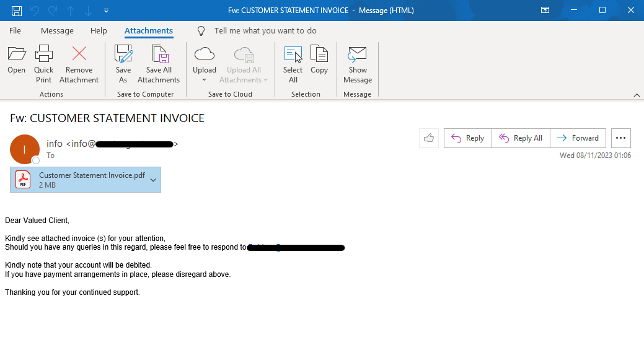Click the sender avatar circle

[25, 149]
